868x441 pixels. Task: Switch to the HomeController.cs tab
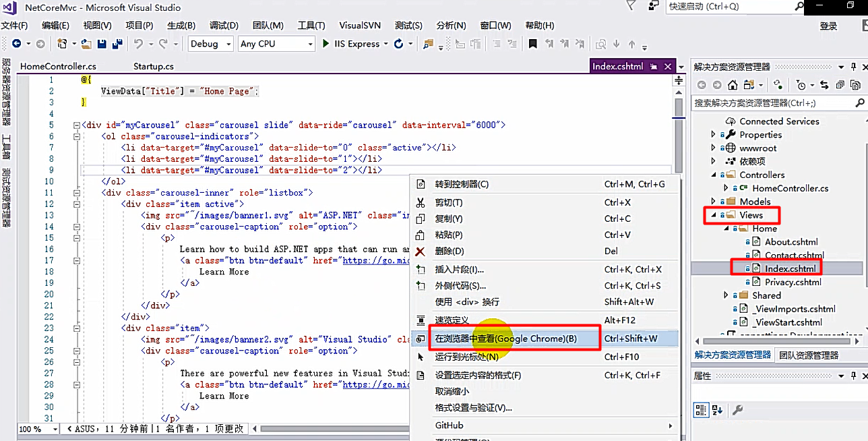pos(59,67)
